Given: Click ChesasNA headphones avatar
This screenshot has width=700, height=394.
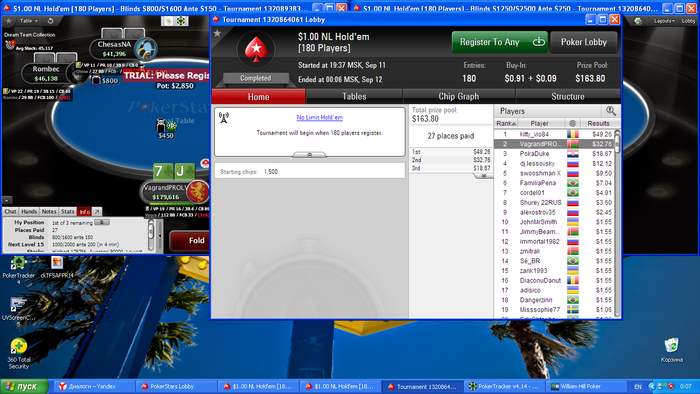Looking at the screenshot, I should (x=146, y=49).
